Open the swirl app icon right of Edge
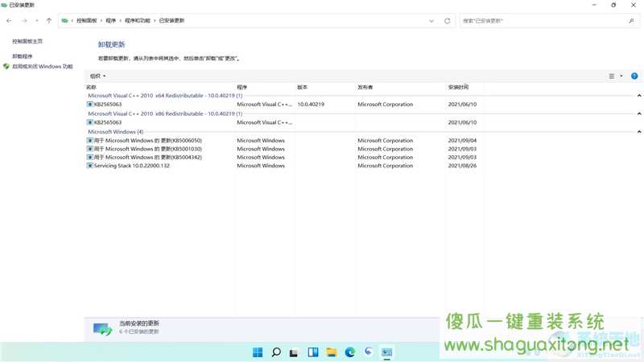 point(369,352)
